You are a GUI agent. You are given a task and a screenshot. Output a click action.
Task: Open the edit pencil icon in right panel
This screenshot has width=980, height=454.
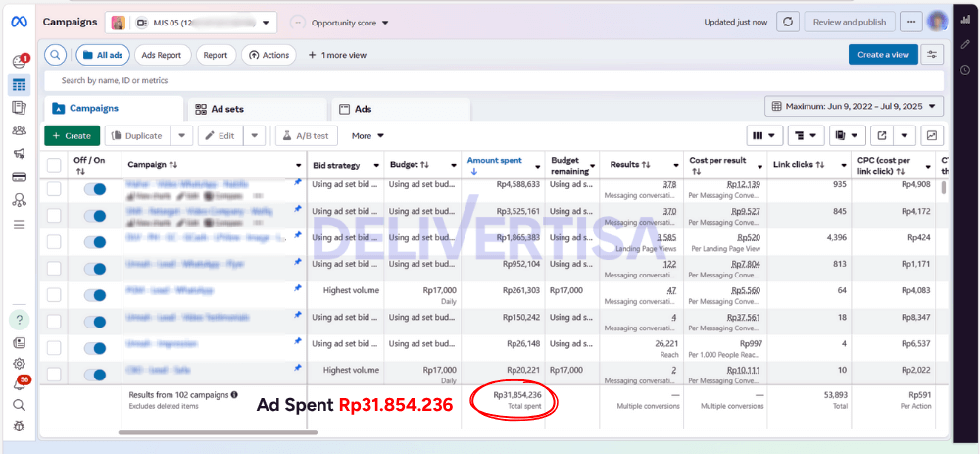click(965, 44)
